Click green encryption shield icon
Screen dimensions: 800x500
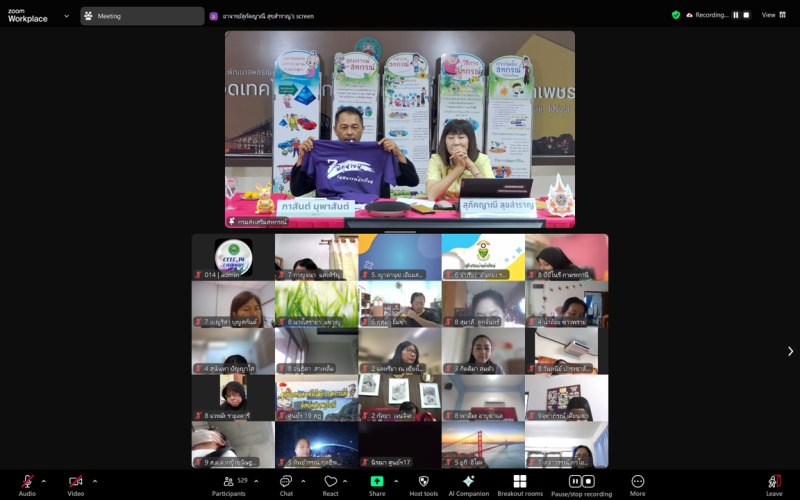coord(676,15)
